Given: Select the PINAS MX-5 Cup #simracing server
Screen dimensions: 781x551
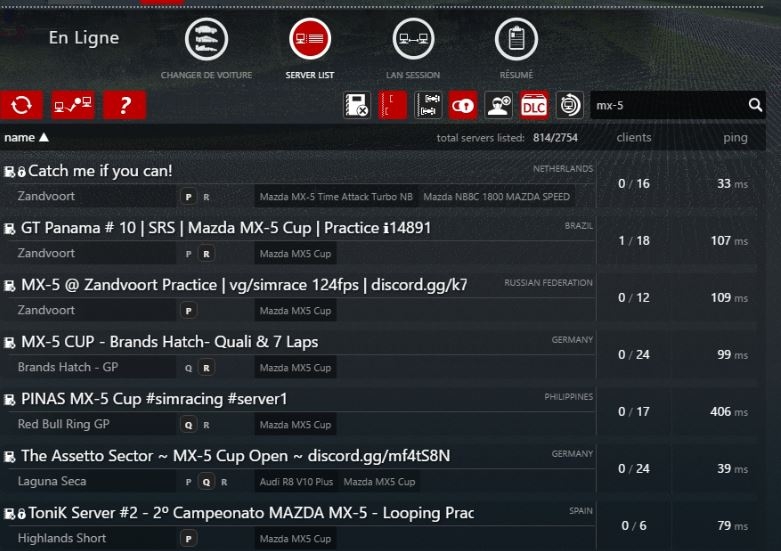Looking at the screenshot, I should click(299, 411).
